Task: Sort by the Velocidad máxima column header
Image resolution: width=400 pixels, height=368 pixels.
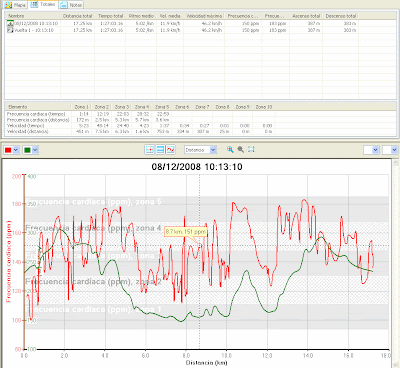Action: click(x=204, y=16)
